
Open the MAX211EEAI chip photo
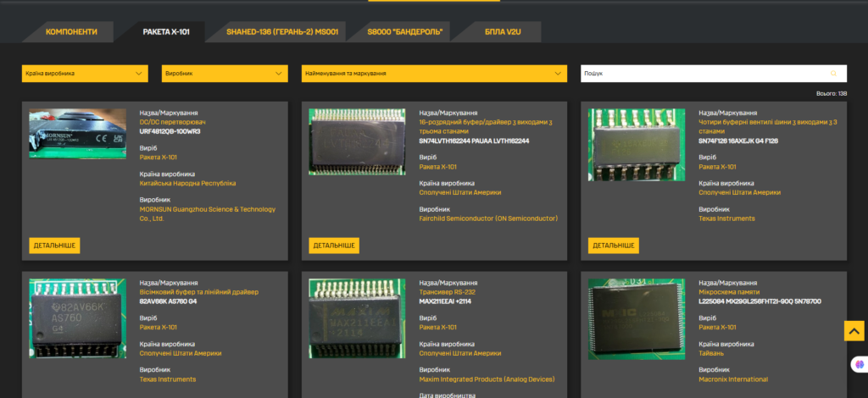click(x=357, y=318)
